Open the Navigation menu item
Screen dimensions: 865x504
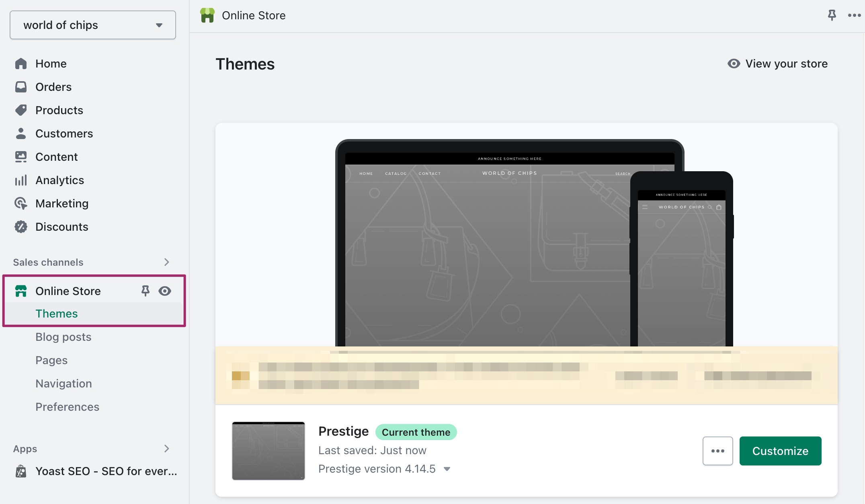tap(64, 383)
